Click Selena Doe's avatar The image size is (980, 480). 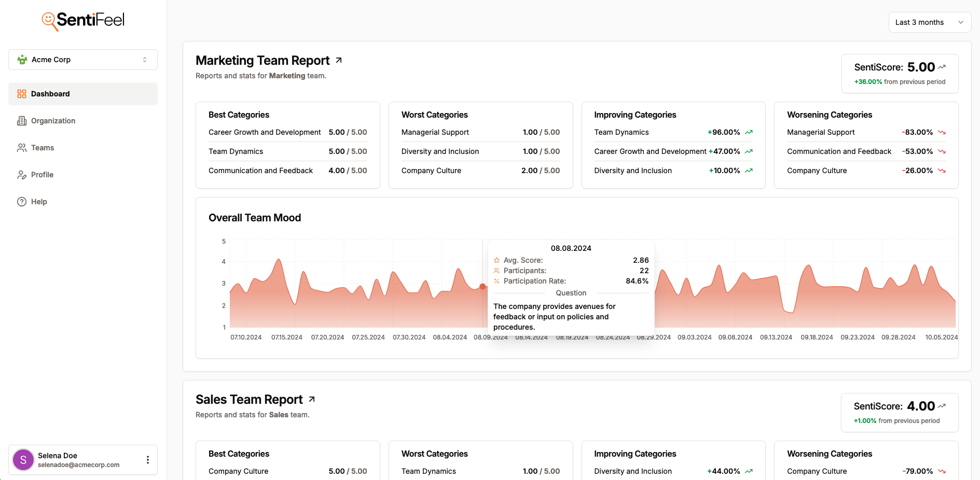coord(23,459)
